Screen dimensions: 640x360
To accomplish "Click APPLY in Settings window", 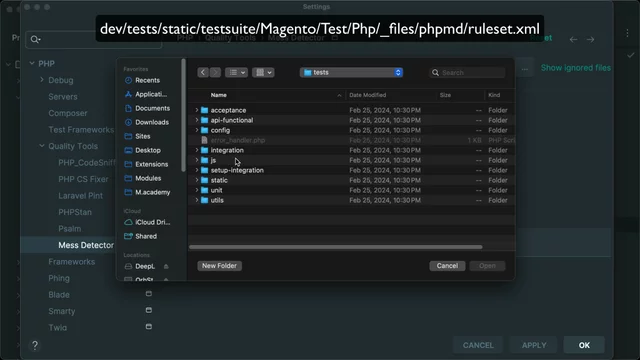I will point(534,345).
